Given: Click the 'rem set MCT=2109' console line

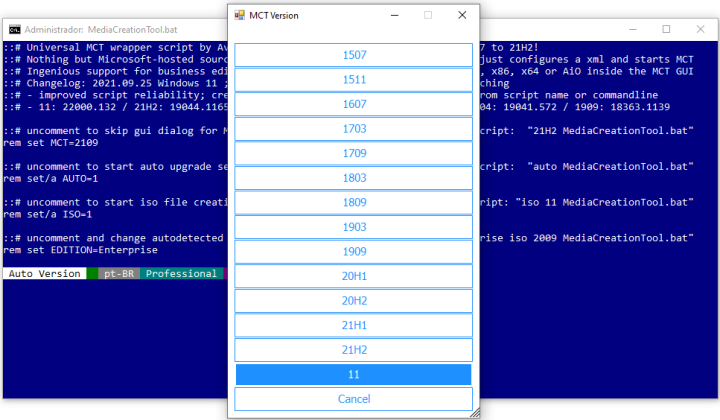Looking at the screenshot, I should click(51, 143).
